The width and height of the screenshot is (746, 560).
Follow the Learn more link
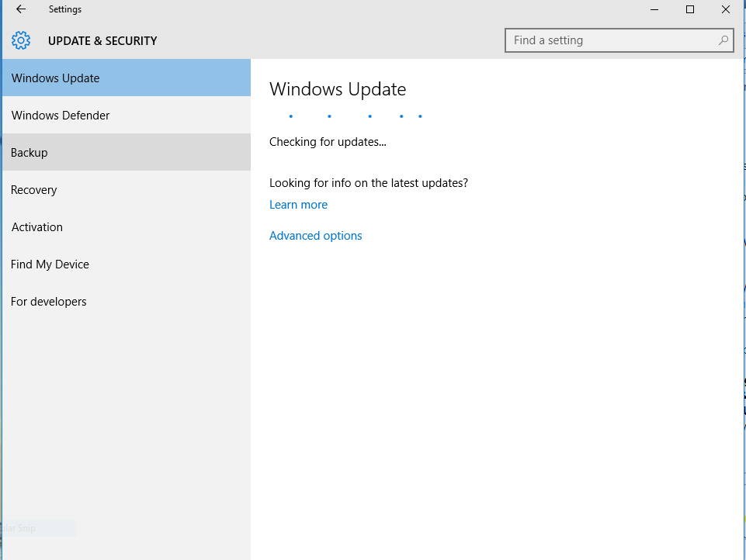(x=298, y=205)
